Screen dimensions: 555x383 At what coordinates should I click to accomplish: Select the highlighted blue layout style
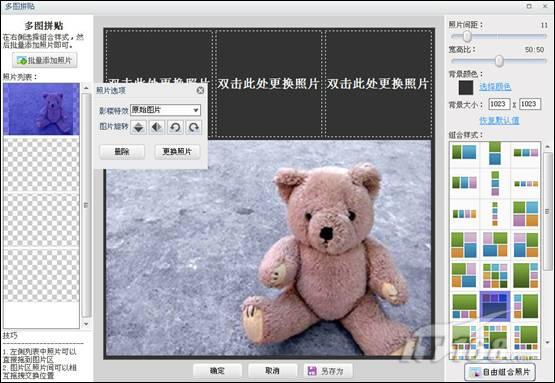click(495, 307)
